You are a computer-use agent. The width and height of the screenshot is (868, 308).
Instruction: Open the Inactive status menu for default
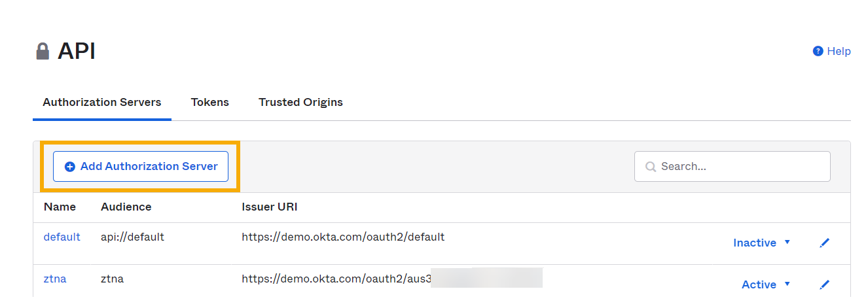click(755, 243)
